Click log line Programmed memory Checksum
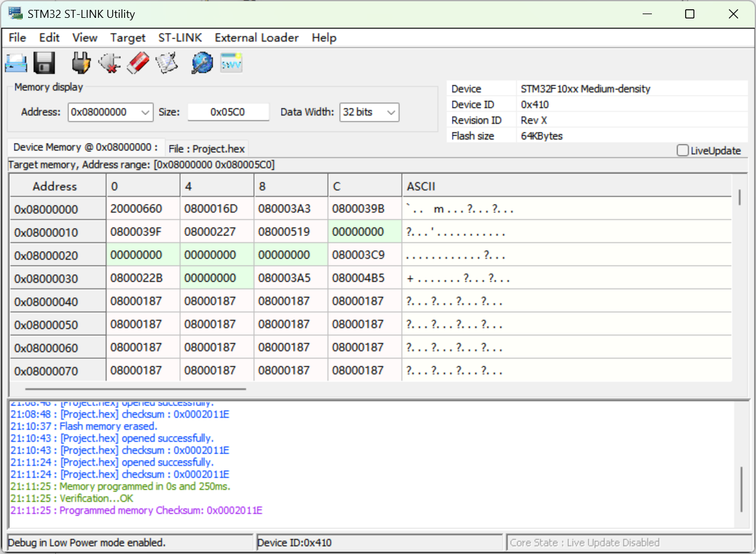Viewport: 756px width, 554px height. [x=137, y=510]
